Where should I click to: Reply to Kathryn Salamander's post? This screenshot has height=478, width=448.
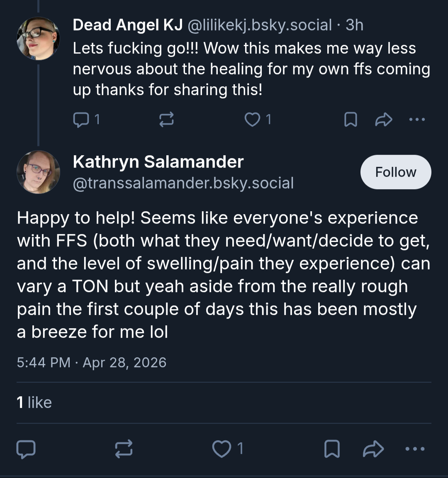26,449
